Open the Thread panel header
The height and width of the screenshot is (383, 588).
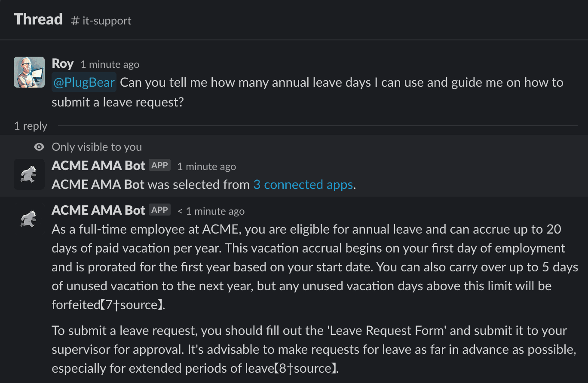(x=38, y=19)
